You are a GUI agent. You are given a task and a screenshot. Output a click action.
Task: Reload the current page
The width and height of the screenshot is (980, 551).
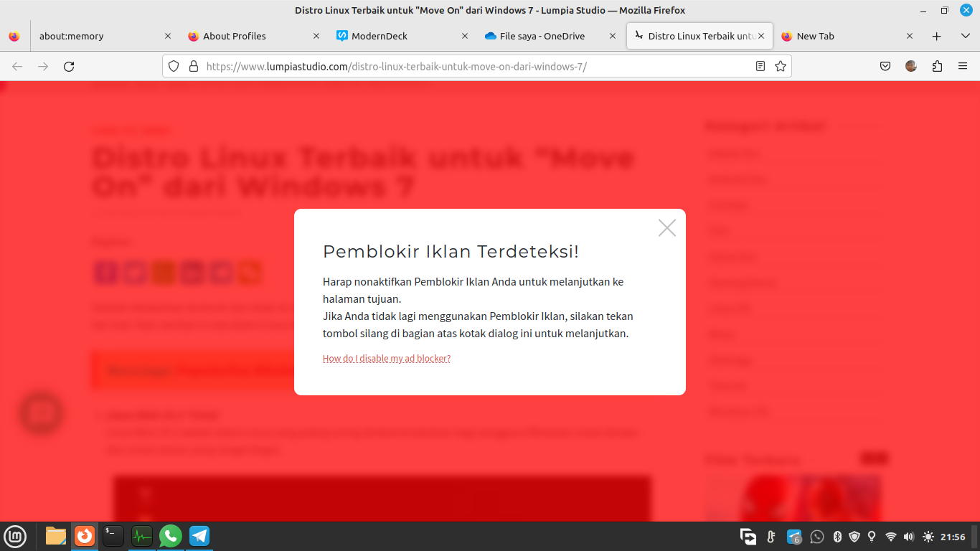click(x=69, y=66)
